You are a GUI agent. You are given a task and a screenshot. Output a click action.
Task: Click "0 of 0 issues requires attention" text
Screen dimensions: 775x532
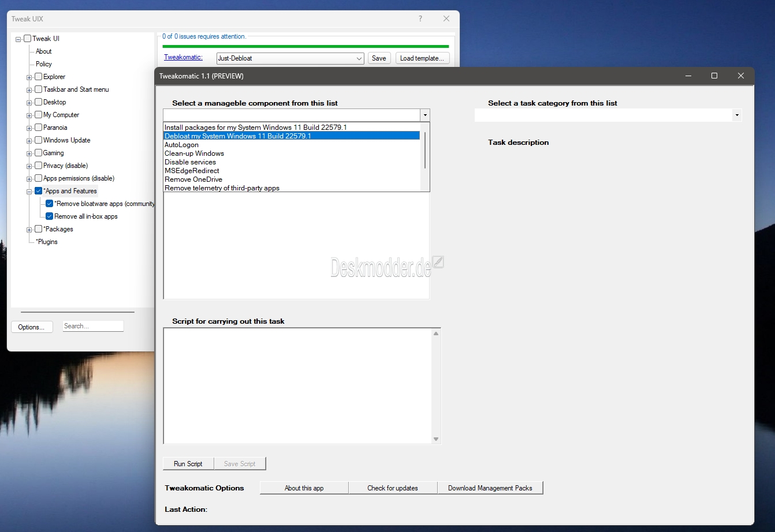pos(204,36)
